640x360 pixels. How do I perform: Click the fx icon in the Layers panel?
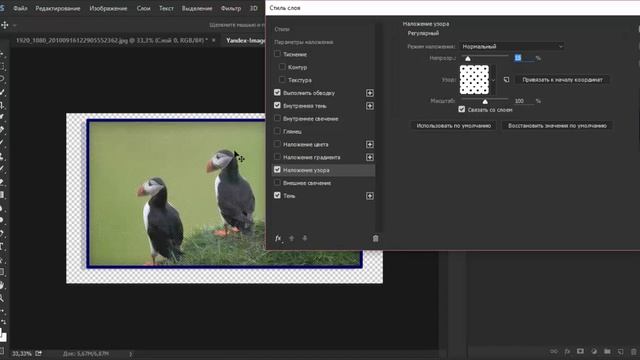[567, 351]
